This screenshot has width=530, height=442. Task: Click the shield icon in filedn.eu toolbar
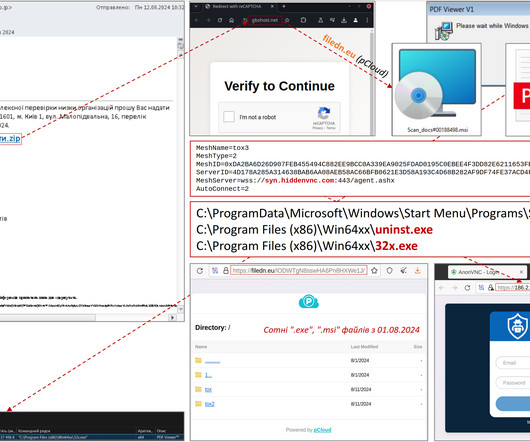pos(389,271)
